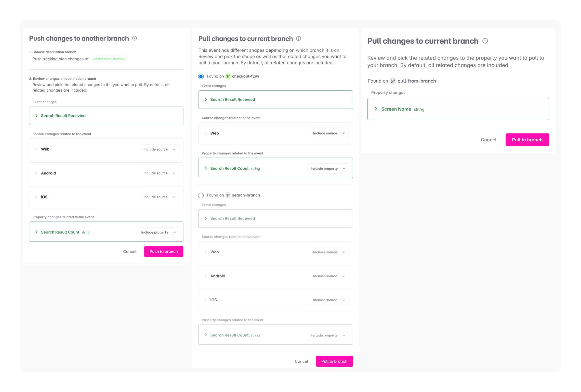Open the Include source dropdown for iOS under search-branch
This screenshot has height=392, width=581.
[329, 300]
